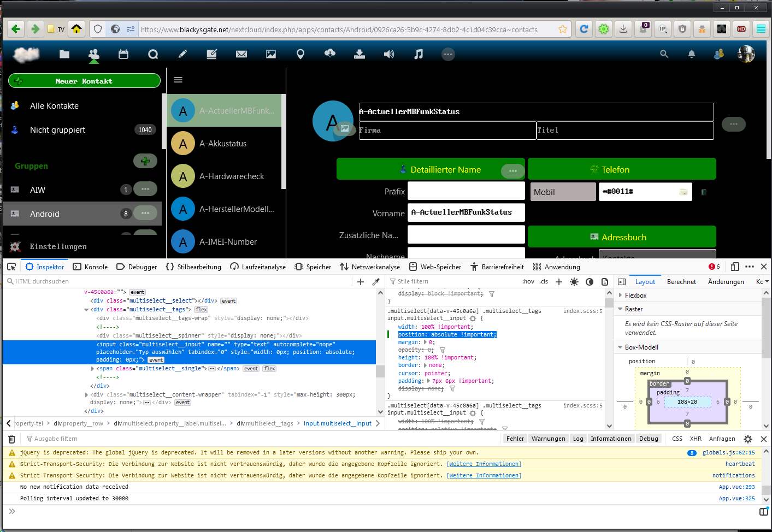Expand the multiselect__single span node
The image size is (772, 532).
pyautogui.click(x=92, y=369)
